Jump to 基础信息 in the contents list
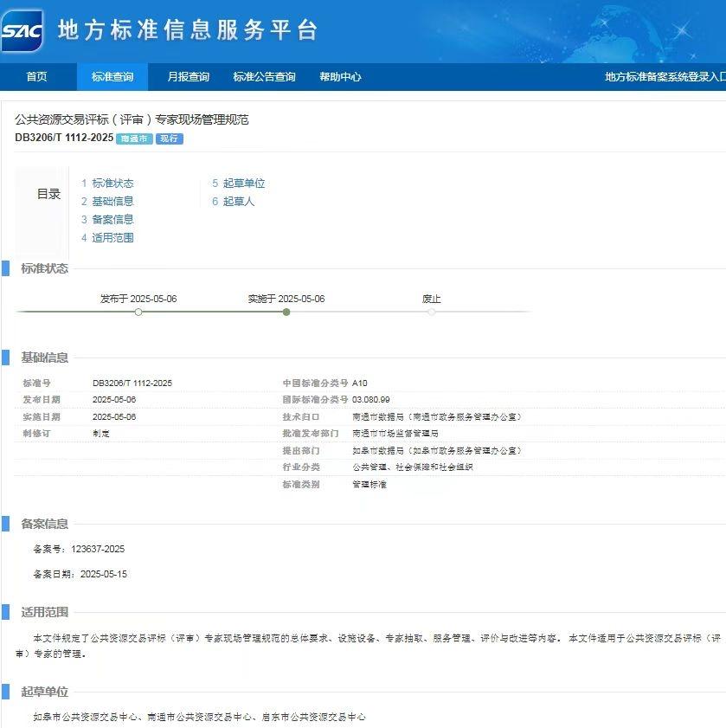Image resolution: width=726 pixels, height=728 pixels. [x=112, y=202]
